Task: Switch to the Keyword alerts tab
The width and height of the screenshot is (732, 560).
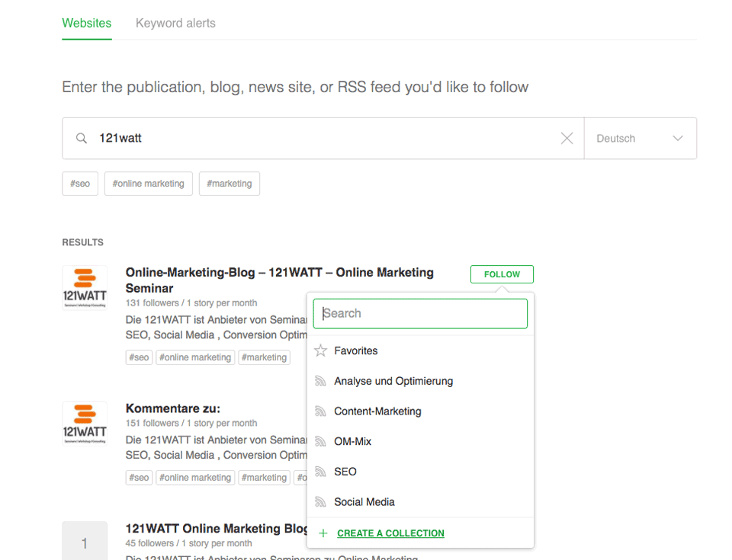Action: click(175, 23)
